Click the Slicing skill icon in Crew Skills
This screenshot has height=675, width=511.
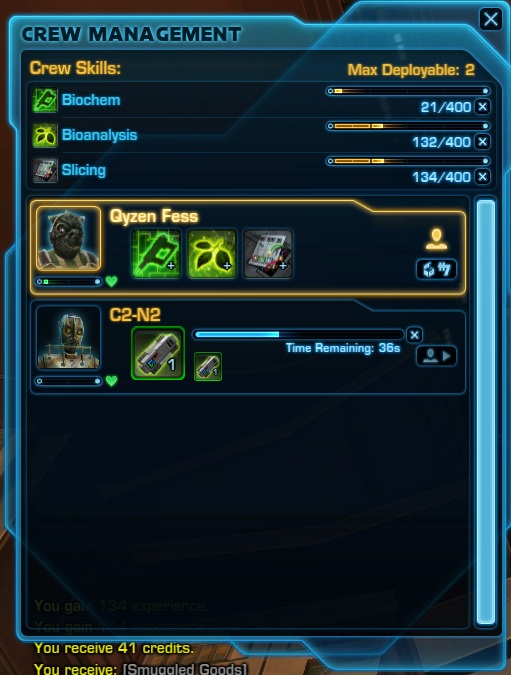[x=45, y=170]
